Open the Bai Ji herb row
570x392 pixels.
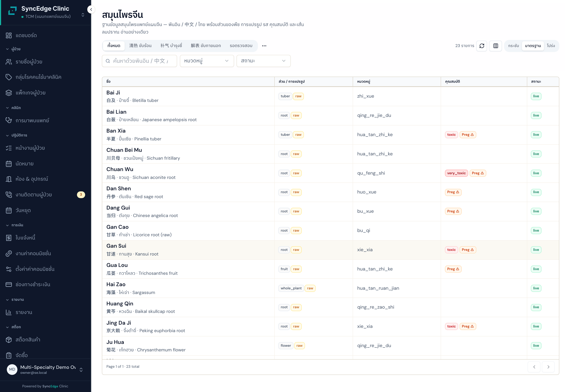[330, 96]
